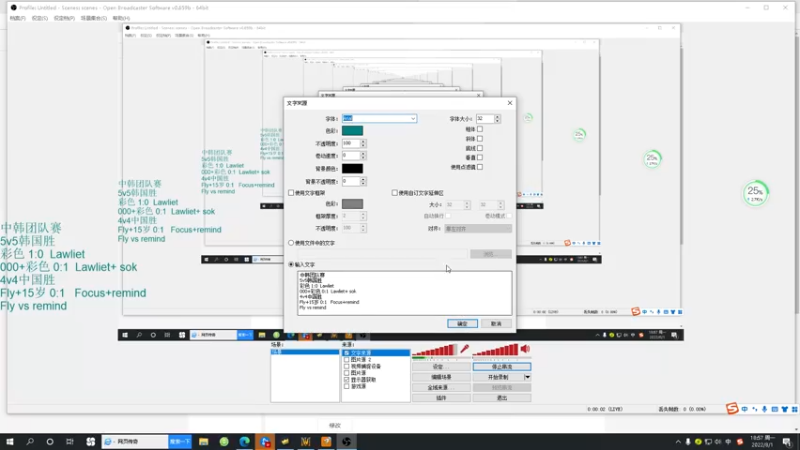The image size is (800, 450).
Task: Click 插件 plugins button
Action: tap(441, 397)
